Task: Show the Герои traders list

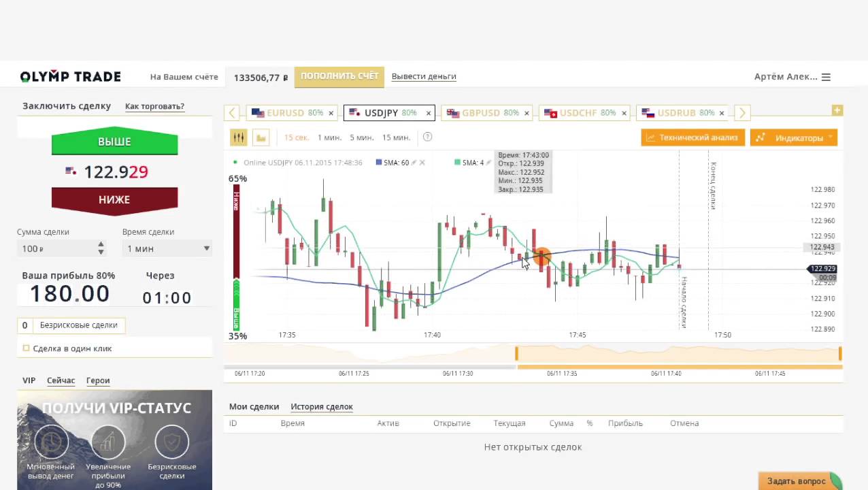Action: point(98,380)
